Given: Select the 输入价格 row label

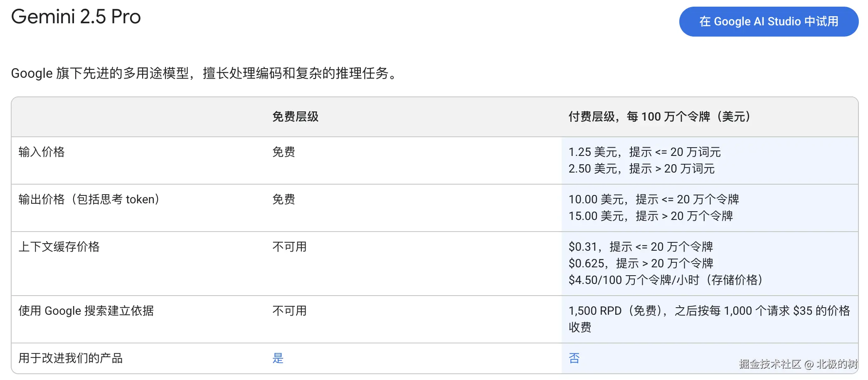Looking at the screenshot, I should pyautogui.click(x=42, y=152).
